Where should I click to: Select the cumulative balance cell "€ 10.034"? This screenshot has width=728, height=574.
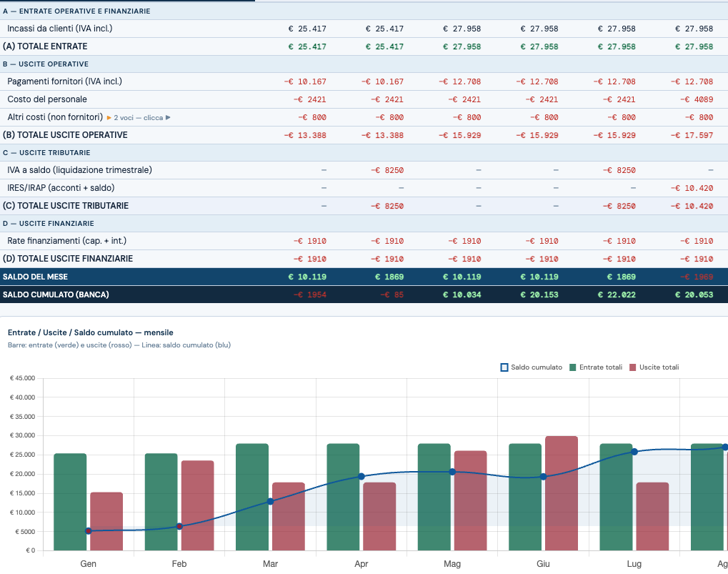tap(462, 295)
